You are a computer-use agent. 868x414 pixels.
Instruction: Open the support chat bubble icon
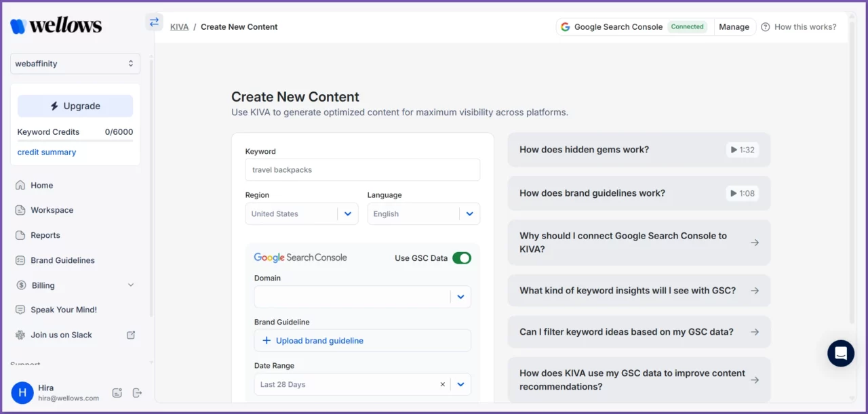[x=841, y=353]
